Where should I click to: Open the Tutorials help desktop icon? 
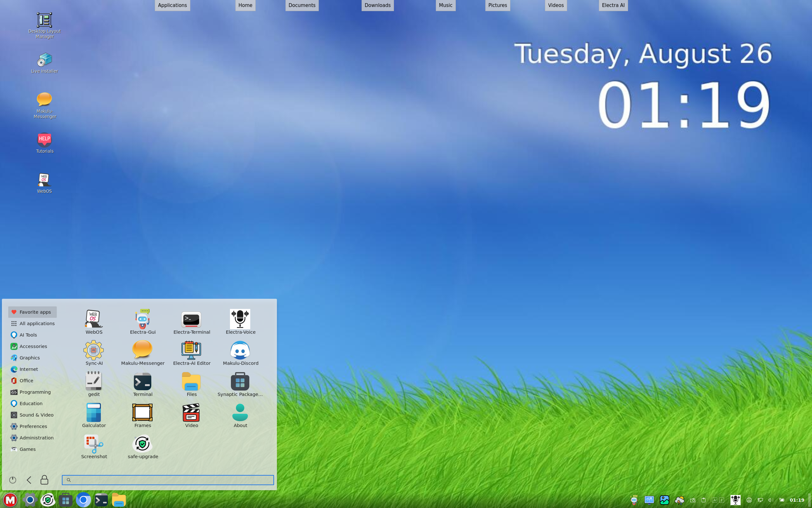point(44,143)
